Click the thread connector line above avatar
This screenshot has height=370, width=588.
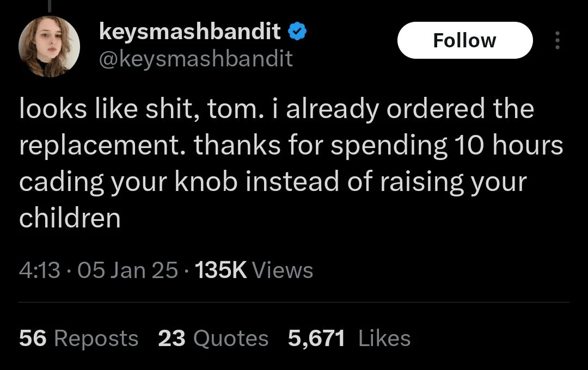pyautogui.click(x=49, y=4)
